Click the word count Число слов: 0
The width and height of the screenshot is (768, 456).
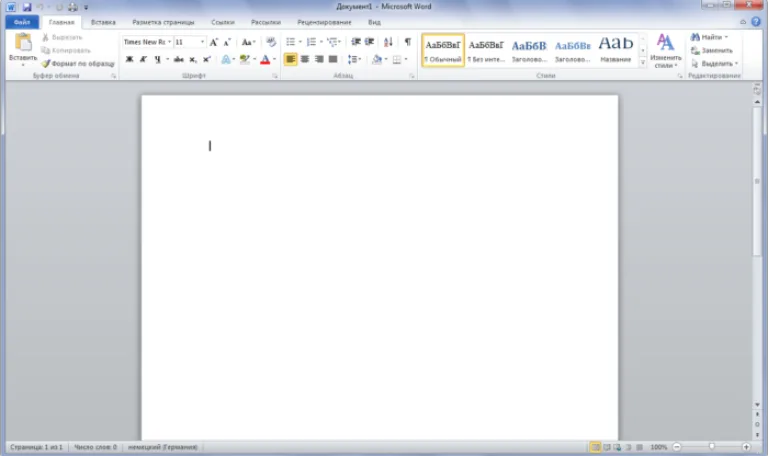point(96,447)
